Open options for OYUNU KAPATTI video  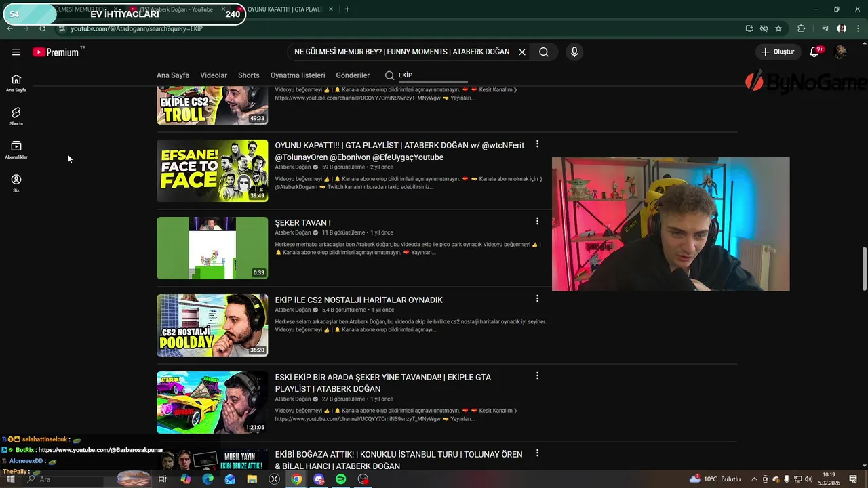(x=537, y=144)
